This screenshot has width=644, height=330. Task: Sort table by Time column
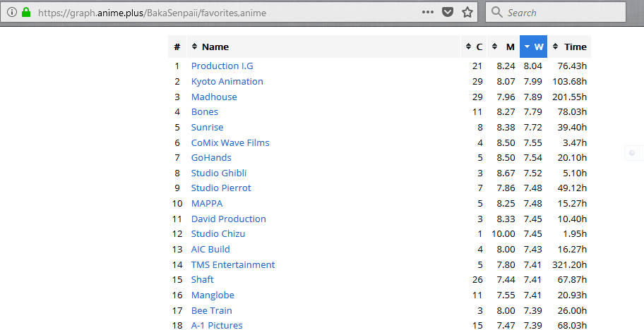pos(569,47)
